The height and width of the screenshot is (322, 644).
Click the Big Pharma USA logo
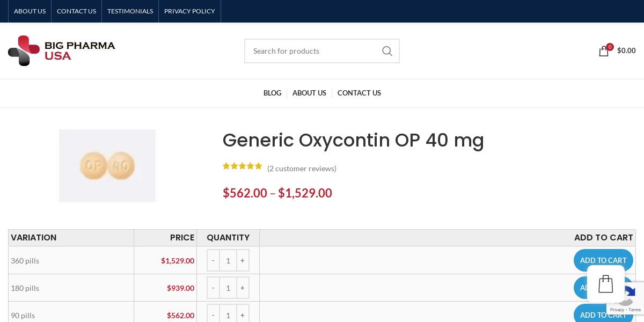(62, 50)
